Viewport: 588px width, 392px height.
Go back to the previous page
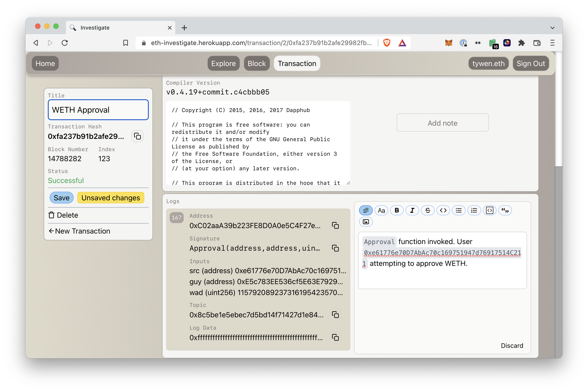click(36, 43)
